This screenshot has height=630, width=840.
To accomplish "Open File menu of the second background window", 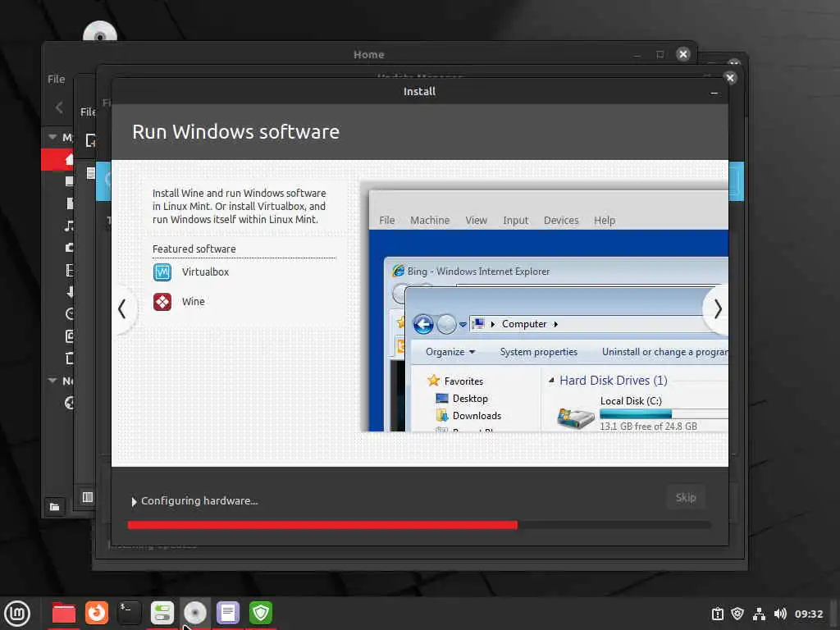I will tap(88, 112).
